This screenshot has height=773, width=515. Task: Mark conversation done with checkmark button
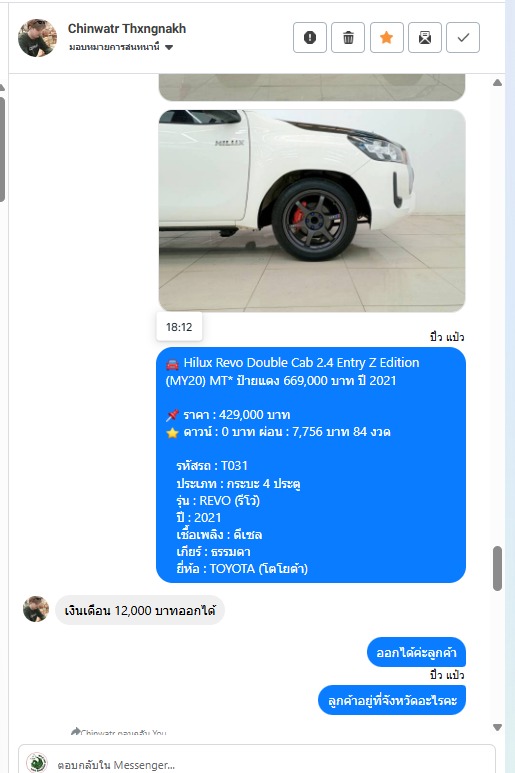pyautogui.click(x=463, y=37)
